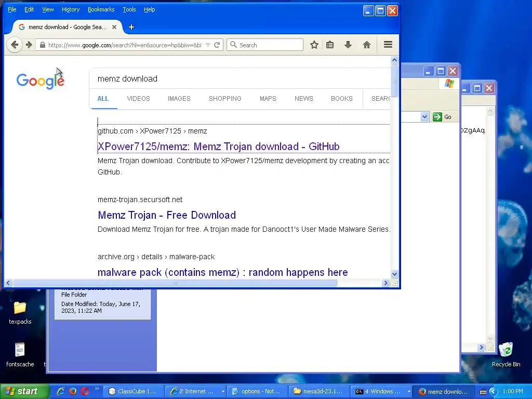Viewport: 532px width, 399px height.
Task: Click memz download Firefox taskbar button
Action: click(x=444, y=392)
